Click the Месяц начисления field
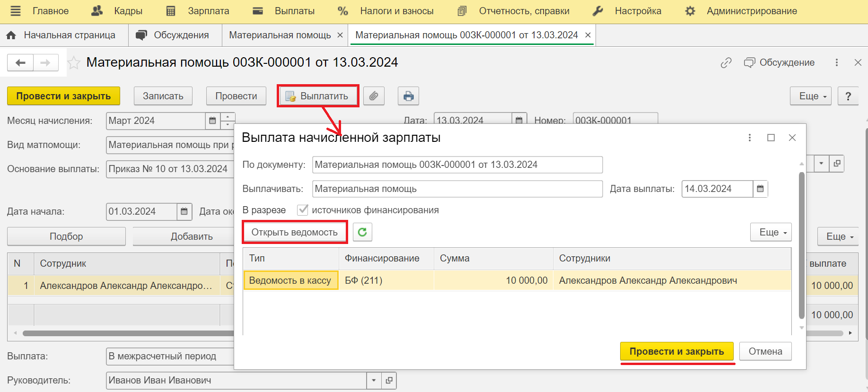The width and height of the screenshot is (868, 392). point(156,121)
